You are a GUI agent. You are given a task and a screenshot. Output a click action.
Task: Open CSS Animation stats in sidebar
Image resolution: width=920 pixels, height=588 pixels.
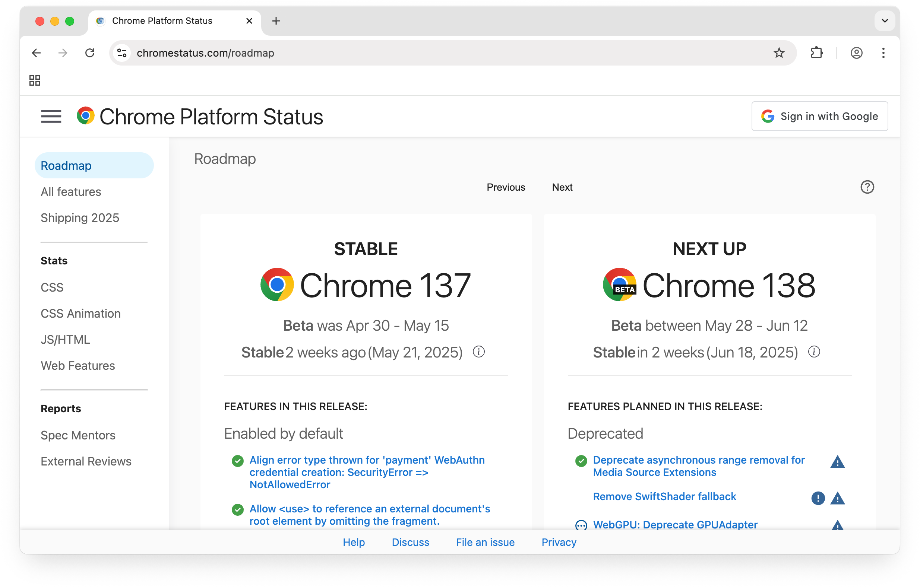pyautogui.click(x=80, y=314)
